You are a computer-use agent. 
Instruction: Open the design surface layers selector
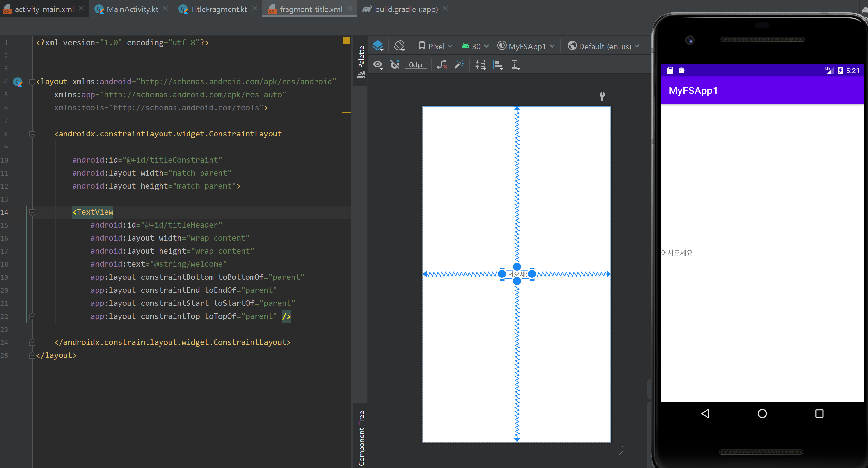(x=378, y=46)
